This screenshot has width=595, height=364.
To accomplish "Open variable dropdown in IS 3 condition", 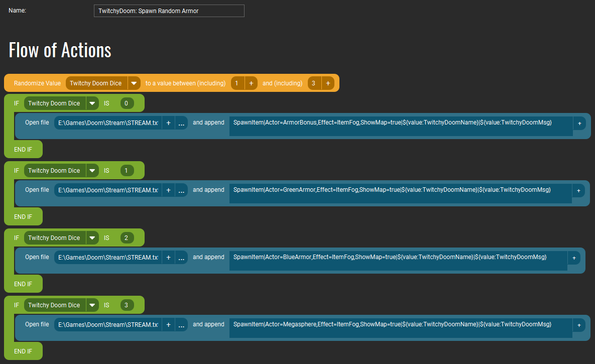I will coord(92,305).
